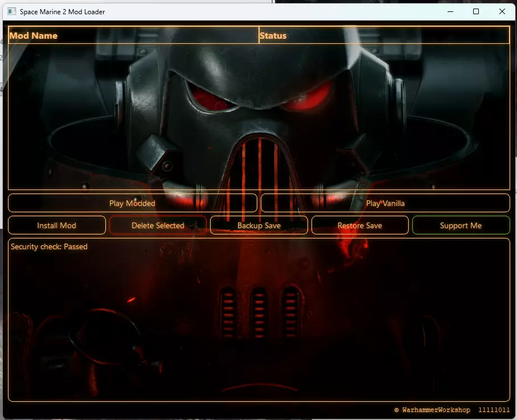This screenshot has width=517, height=420.
Task: Launch the game with Play Modded
Action: pyautogui.click(x=133, y=203)
